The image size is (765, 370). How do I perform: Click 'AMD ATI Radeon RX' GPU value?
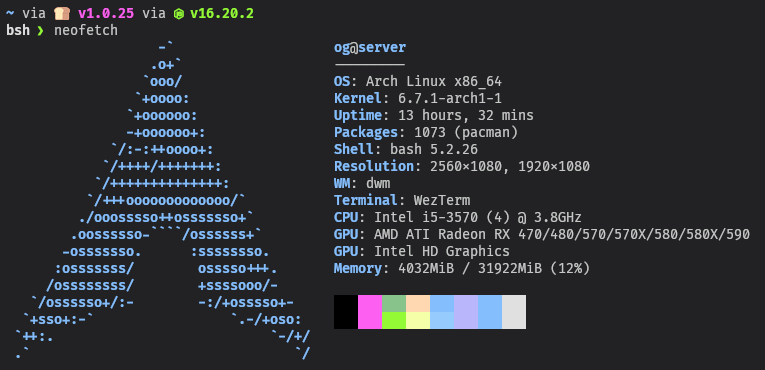pyautogui.click(x=442, y=235)
